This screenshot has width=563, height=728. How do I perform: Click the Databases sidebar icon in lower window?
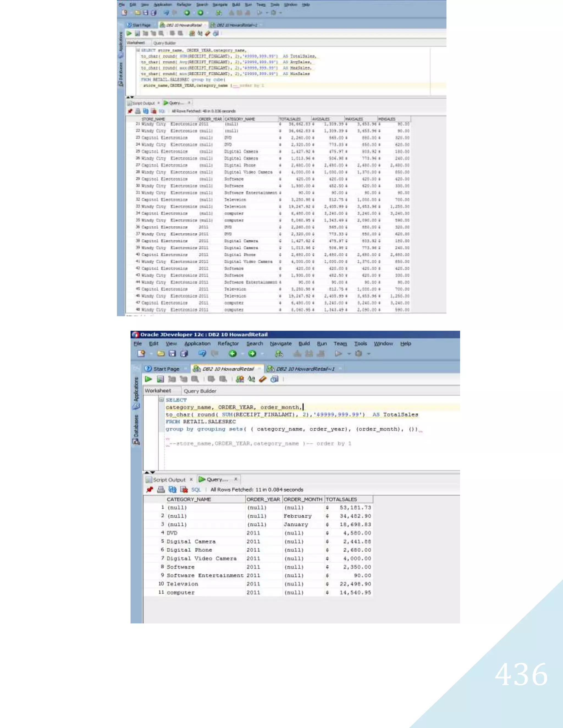point(136,441)
